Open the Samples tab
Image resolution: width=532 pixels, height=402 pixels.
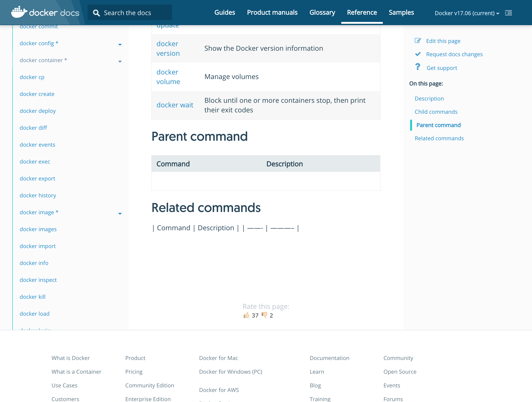coord(401,13)
